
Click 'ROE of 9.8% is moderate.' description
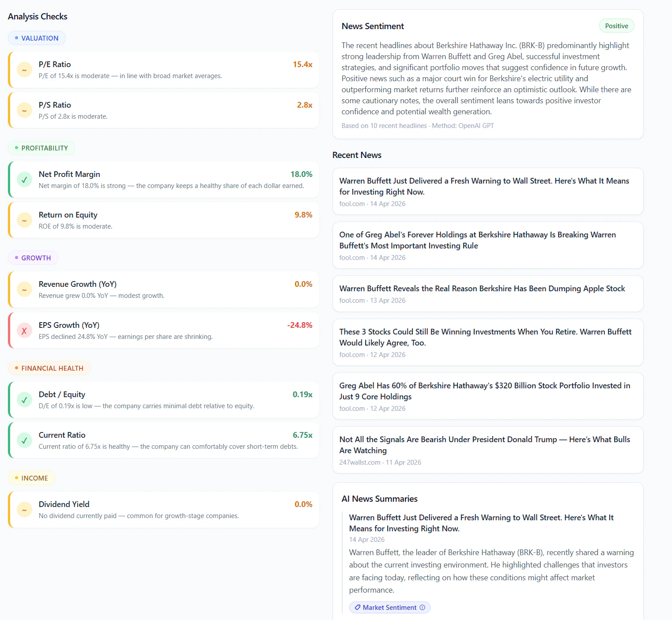pos(76,226)
